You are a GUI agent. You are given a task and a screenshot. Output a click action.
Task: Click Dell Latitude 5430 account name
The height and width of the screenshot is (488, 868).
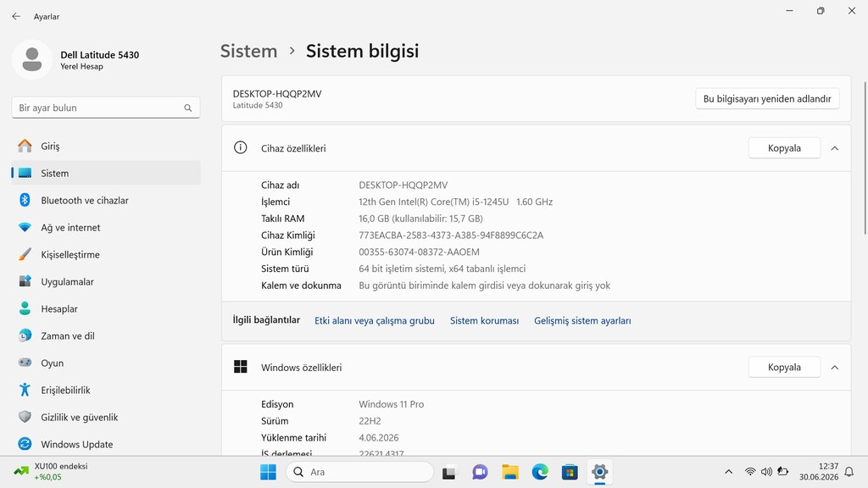100,55
